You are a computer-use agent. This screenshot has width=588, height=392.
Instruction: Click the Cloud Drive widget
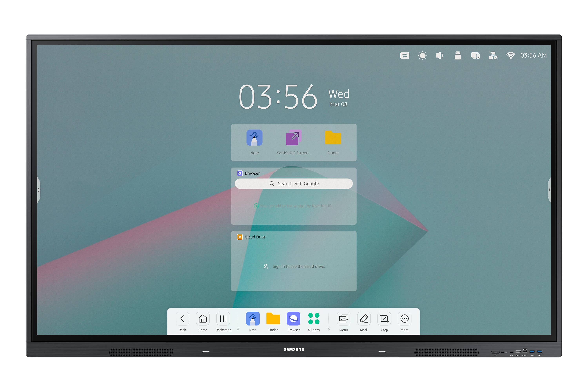(294, 260)
